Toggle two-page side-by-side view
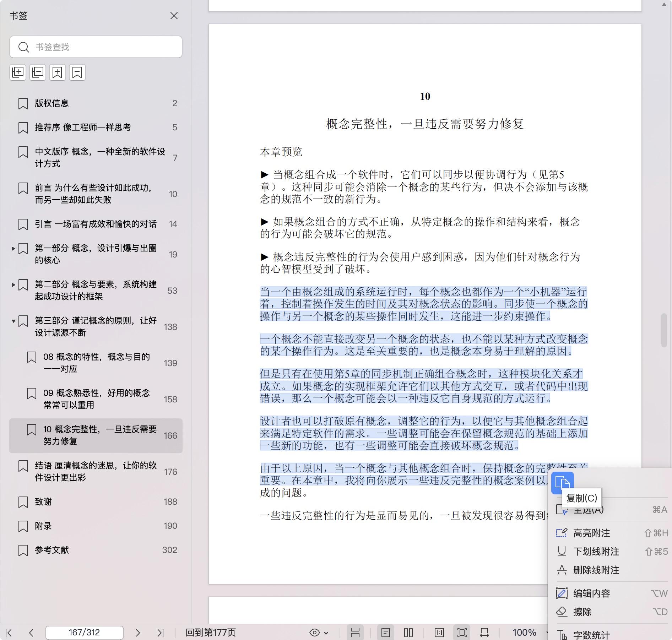 (408, 633)
